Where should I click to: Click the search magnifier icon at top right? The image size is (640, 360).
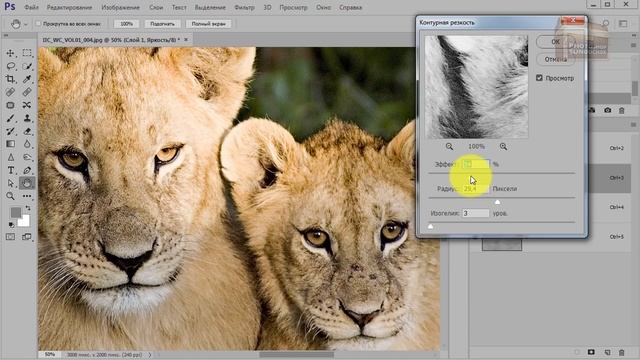(606, 24)
